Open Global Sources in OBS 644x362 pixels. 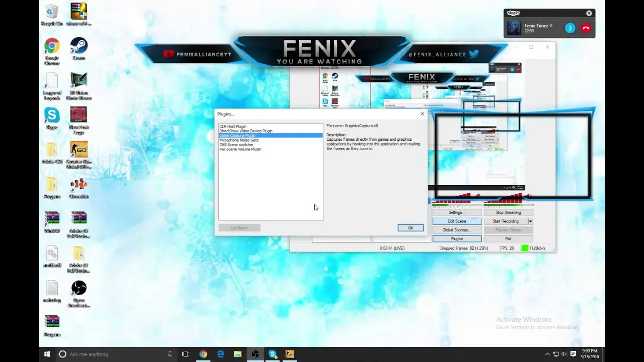pyautogui.click(x=457, y=230)
